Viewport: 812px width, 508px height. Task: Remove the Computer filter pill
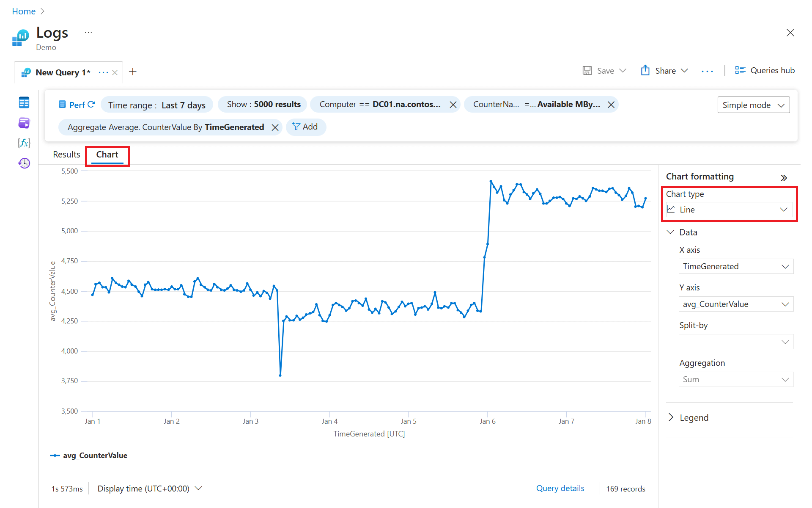coord(453,105)
